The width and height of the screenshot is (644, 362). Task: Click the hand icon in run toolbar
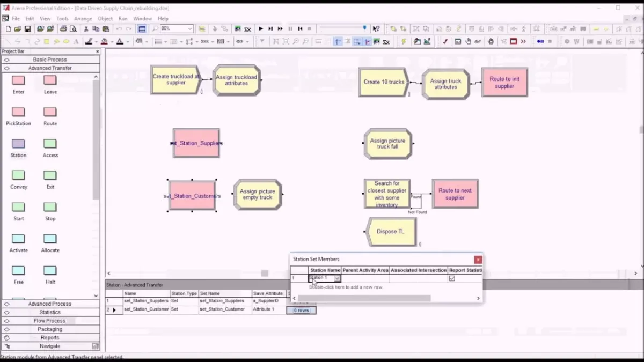pos(469,41)
